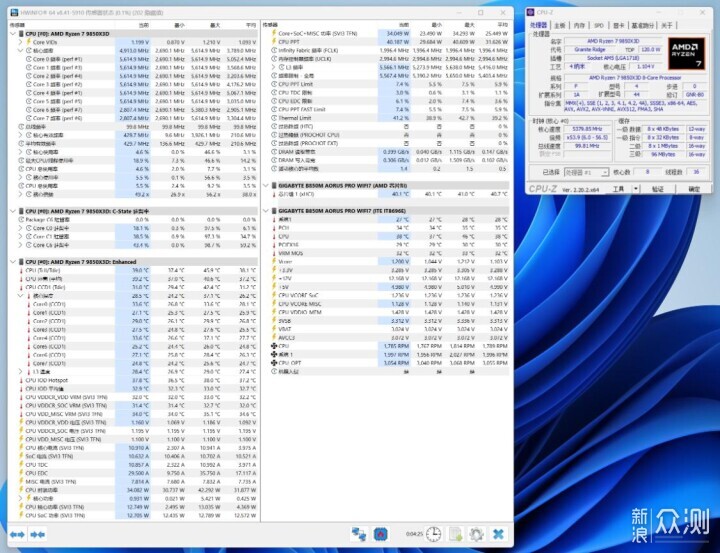Click the clock reset-timer icon
Screen dimensions: 720x553
click(433, 534)
